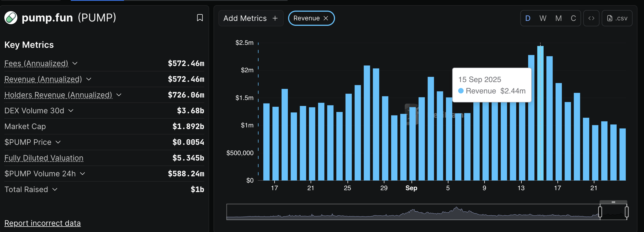Expand Fees (Annualized) details

pos(75,63)
